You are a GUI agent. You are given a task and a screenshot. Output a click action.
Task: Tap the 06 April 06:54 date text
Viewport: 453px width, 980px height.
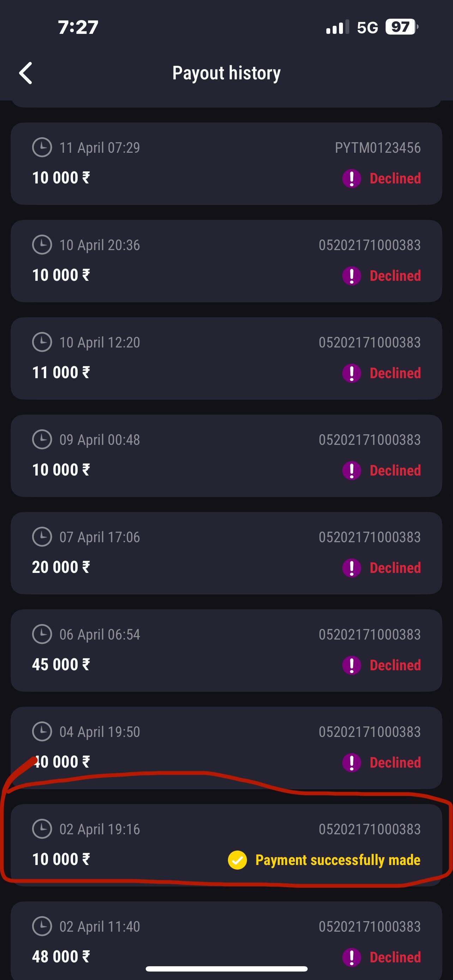click(99, 635)
